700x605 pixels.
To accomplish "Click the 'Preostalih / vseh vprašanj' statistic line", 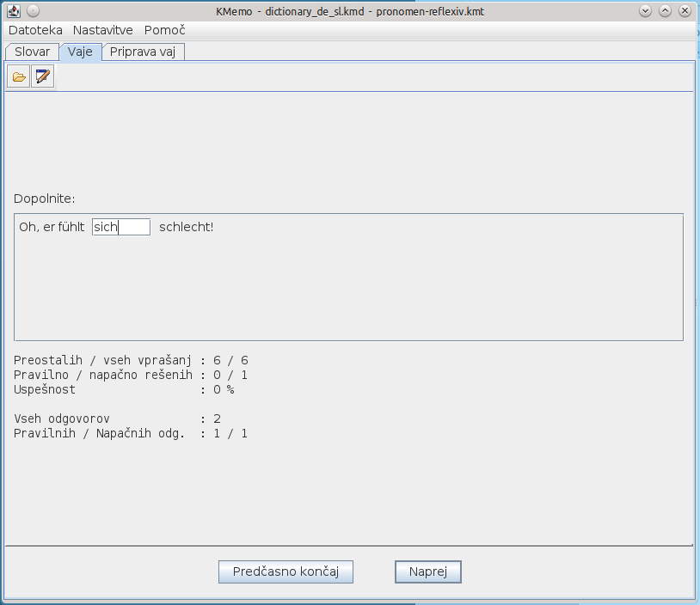I will tap(131, 360).
